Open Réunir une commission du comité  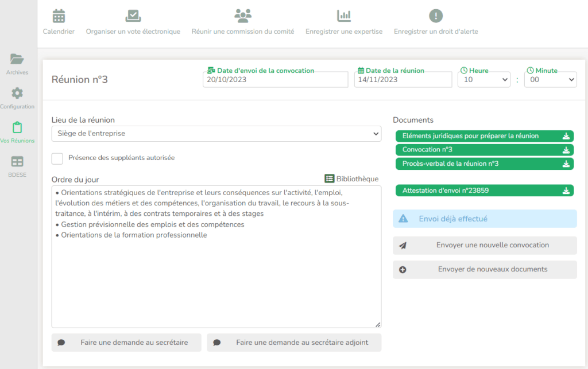(x=242, y=16)
